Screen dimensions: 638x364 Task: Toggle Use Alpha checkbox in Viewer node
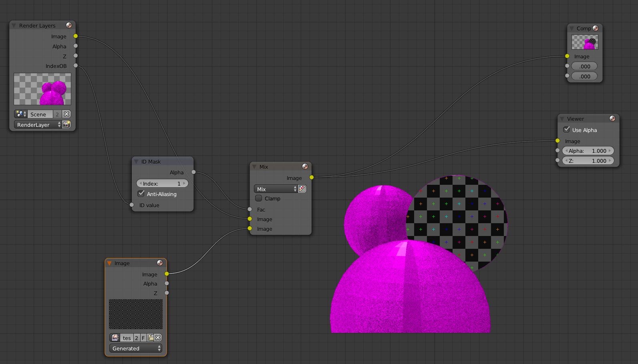pyautogui.click(x=566, y=130)
